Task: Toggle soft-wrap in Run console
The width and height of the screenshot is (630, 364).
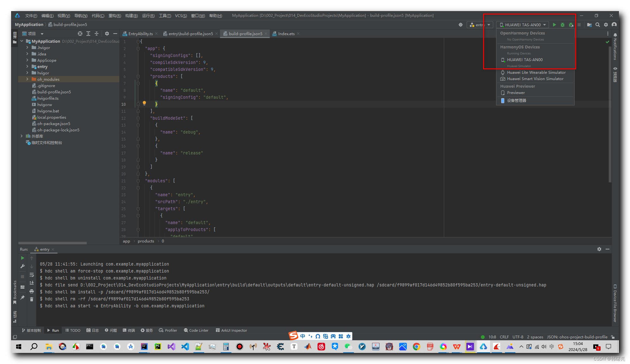Action: pos(32,275)
